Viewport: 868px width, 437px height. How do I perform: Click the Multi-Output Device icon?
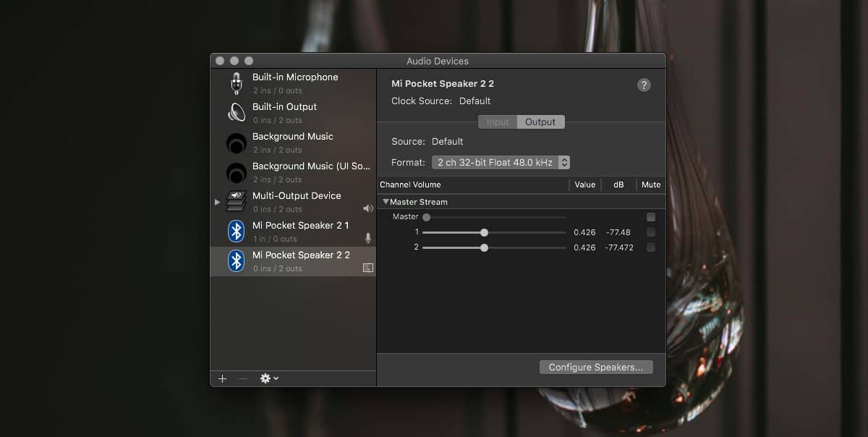235,201
